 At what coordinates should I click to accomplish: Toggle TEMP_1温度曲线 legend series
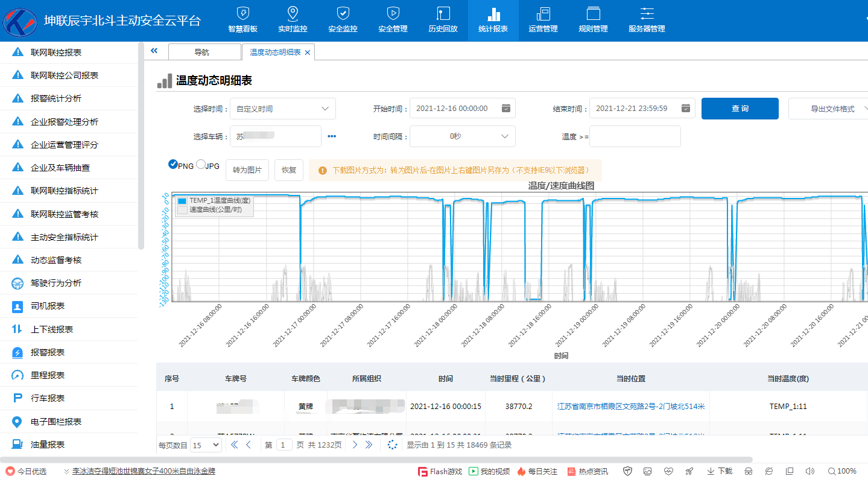182,201
